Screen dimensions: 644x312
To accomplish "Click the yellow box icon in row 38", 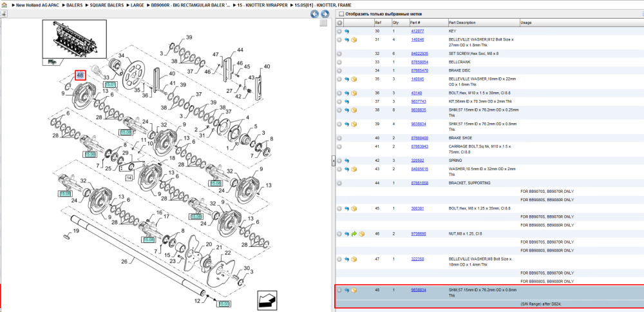I will (354, 110).
